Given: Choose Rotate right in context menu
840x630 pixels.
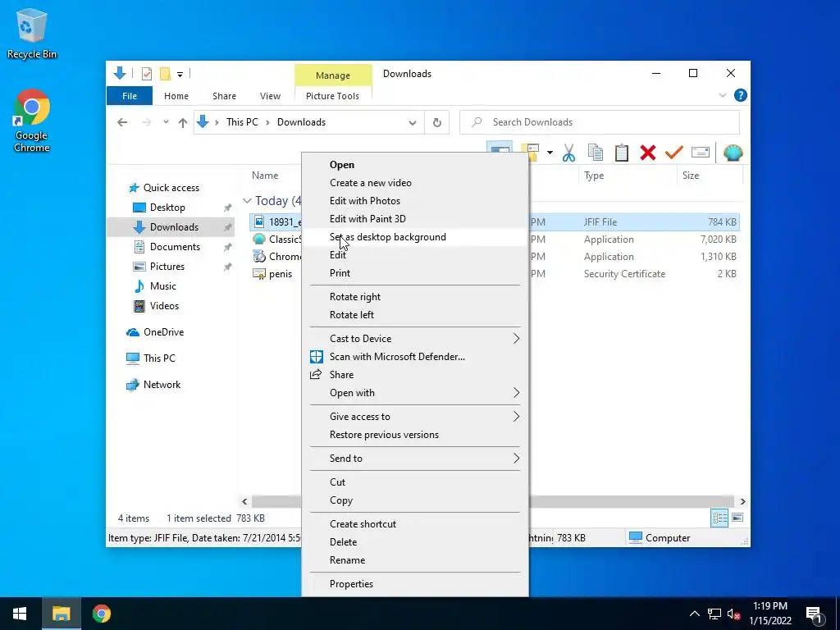Looking at the screenshot, I should coord(415,297).
